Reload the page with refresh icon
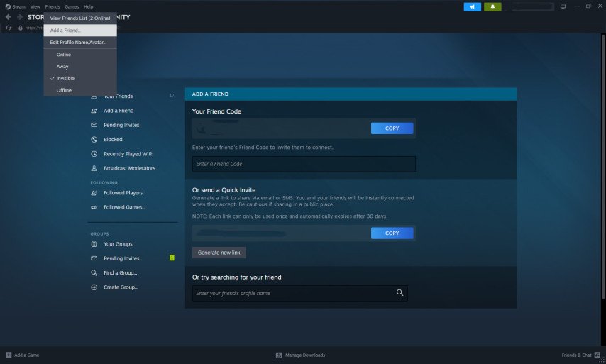 click(9, 28)
